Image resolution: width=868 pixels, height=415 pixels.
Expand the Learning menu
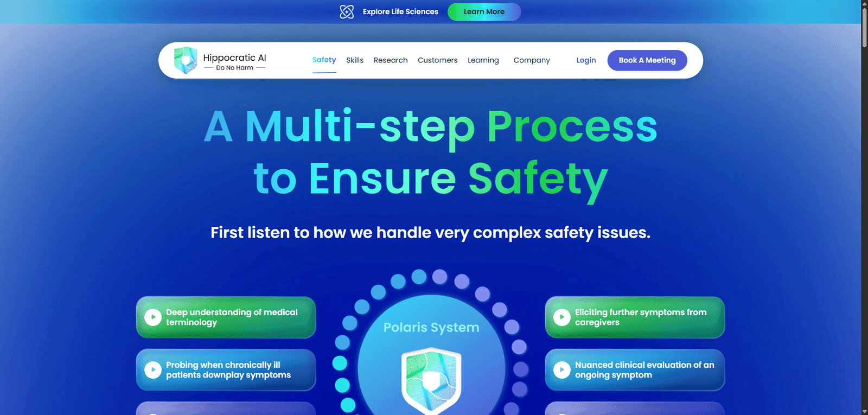coord(483,60)
